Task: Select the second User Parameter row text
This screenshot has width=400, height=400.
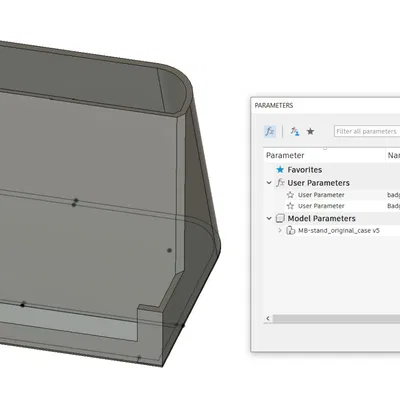Action: coord(321,206)
